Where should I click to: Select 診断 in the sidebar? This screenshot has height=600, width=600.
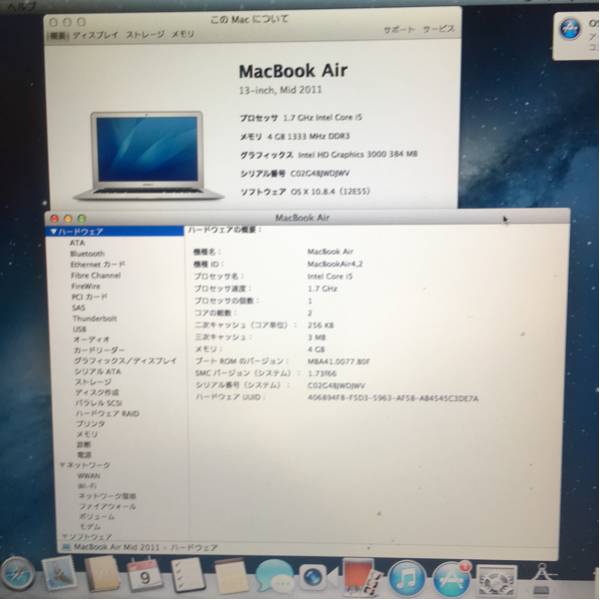click(x=84, y=445)
